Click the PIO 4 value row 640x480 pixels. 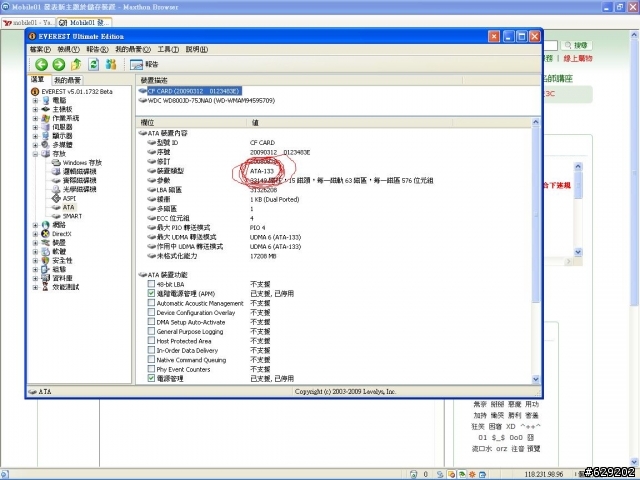click(x=258, y=228)
